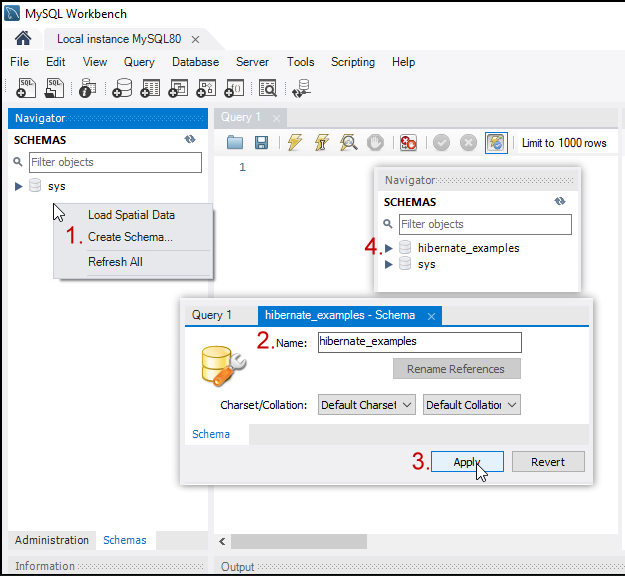
Task: Click the save script floppy disk icon
Action: (x=261, y=143)
